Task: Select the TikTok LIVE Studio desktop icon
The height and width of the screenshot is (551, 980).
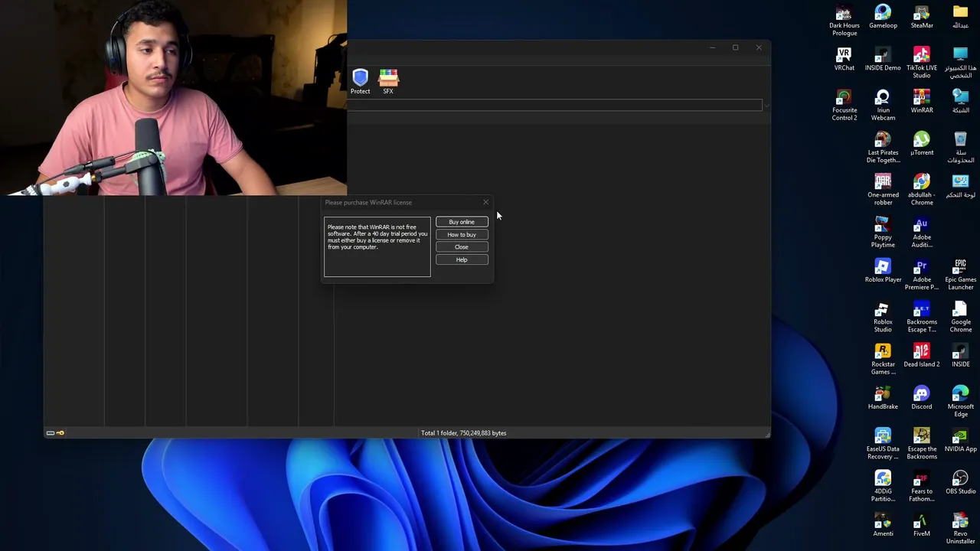Action: pos(922,63)
